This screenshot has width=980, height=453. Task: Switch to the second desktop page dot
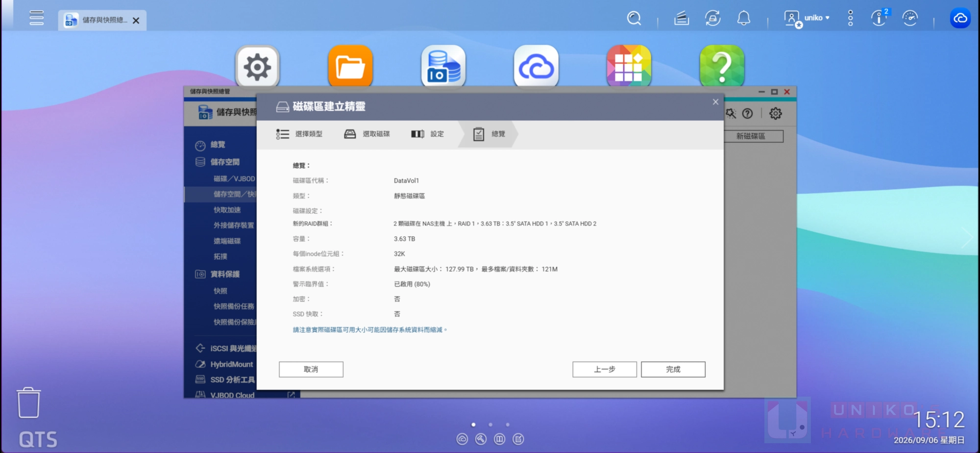click(490, 425)
